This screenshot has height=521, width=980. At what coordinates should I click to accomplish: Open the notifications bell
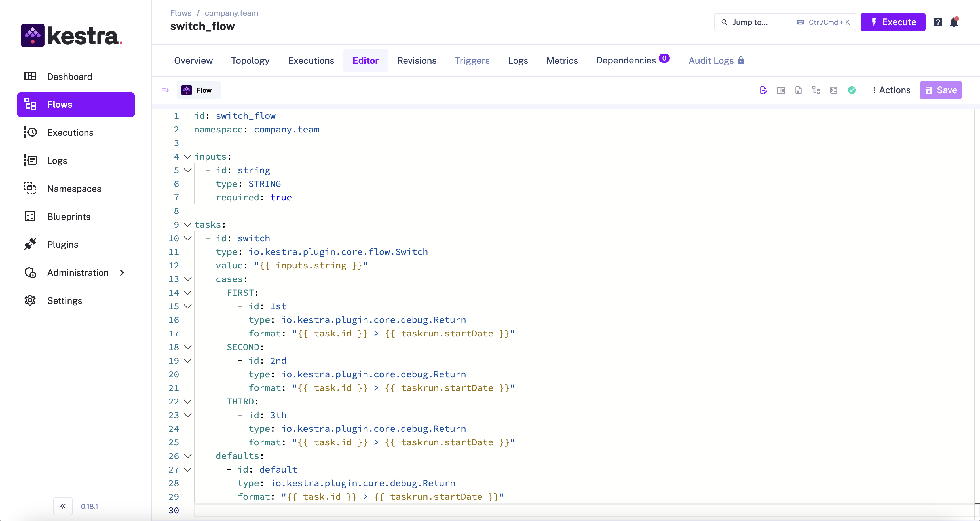click(954, 22)
